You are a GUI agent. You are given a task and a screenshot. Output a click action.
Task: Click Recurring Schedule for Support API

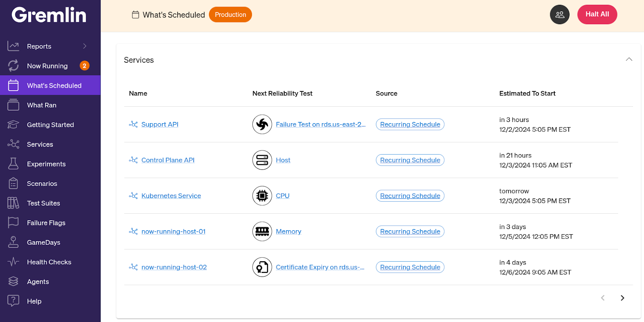tap(410, 124)
